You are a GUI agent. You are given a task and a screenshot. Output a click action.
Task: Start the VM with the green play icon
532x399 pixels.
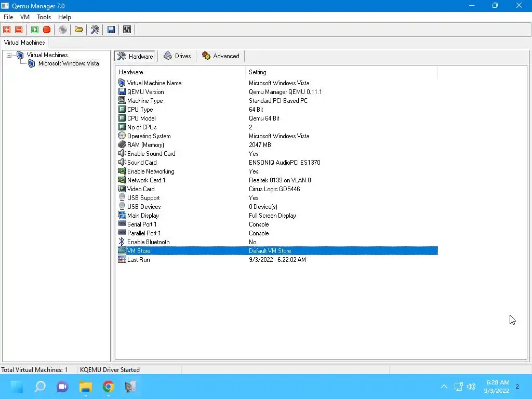[x=35, y=30]
